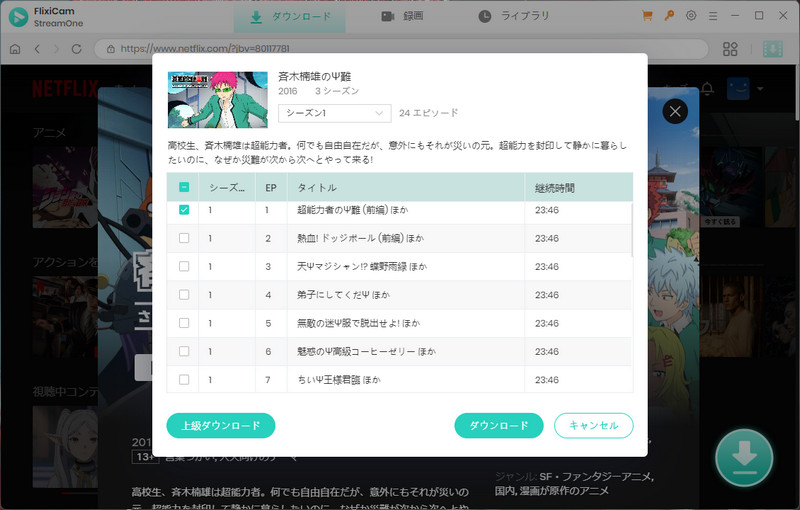Click the key registration icon
Screen dimensions: 800x510
tap(669, 16)
